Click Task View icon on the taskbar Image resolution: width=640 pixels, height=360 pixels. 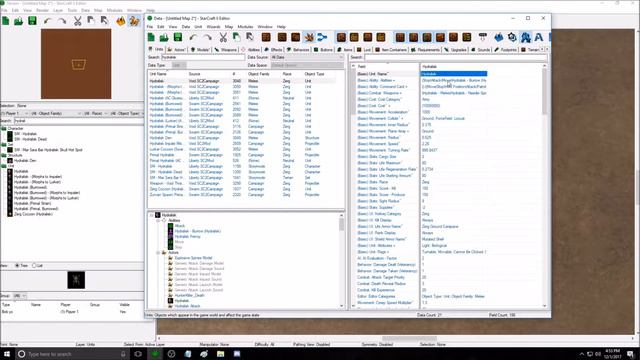[138, 354]
